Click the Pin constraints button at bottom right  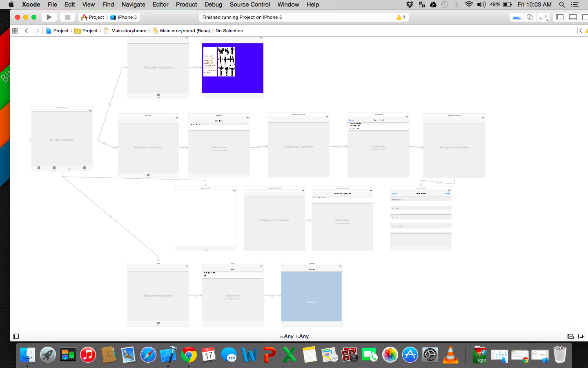(x=581, y=336)
